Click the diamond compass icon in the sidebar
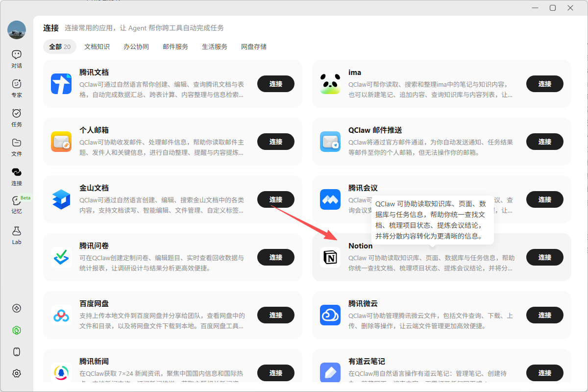Screen dimensions: 588x392 coord(17,308)
